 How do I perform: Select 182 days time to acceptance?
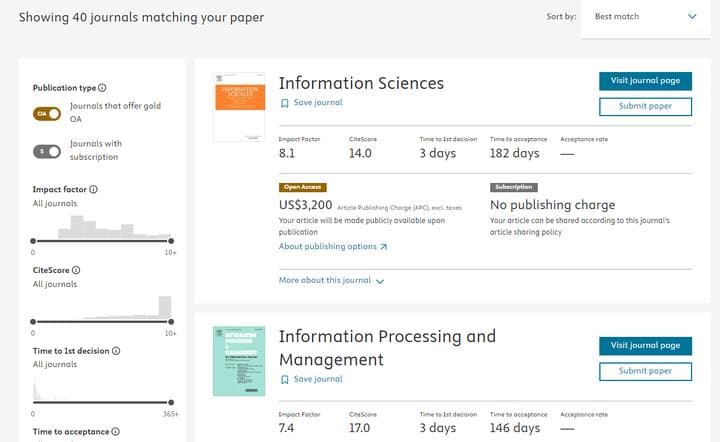(x=514, y=153)
